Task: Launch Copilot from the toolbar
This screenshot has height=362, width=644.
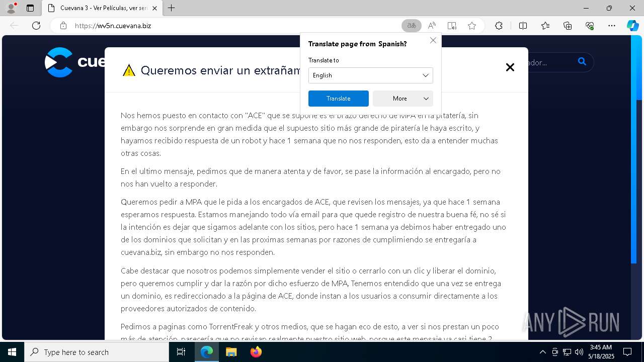Action: coord(632,26)
